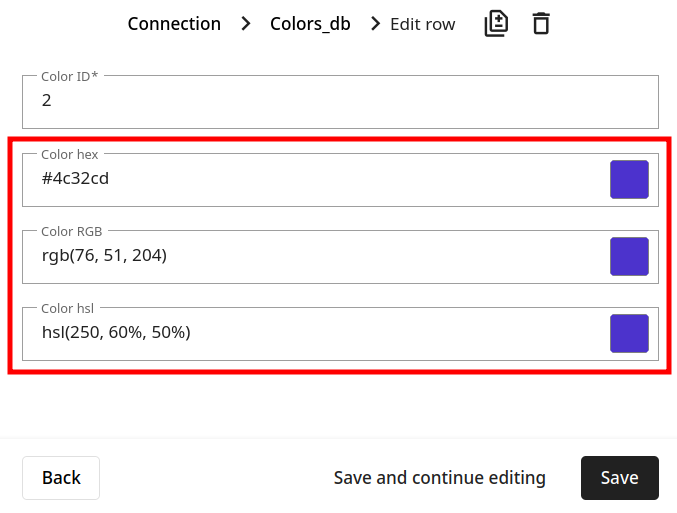Click the duplicate row icon

point(496,23)
